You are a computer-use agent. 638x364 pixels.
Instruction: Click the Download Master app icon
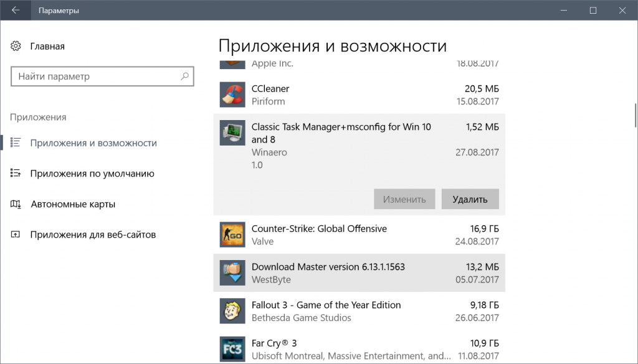(x=232, y=273)
